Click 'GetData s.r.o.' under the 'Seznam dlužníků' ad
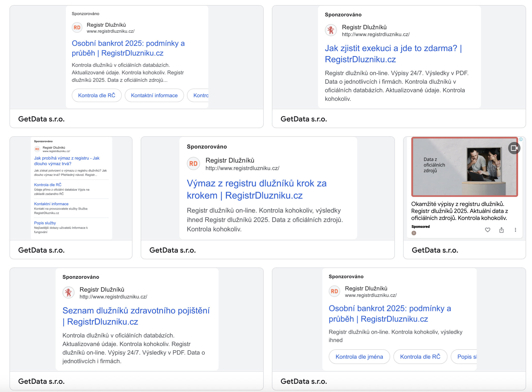The width and height of the screenshot is (532, 392). click(41, 381)
